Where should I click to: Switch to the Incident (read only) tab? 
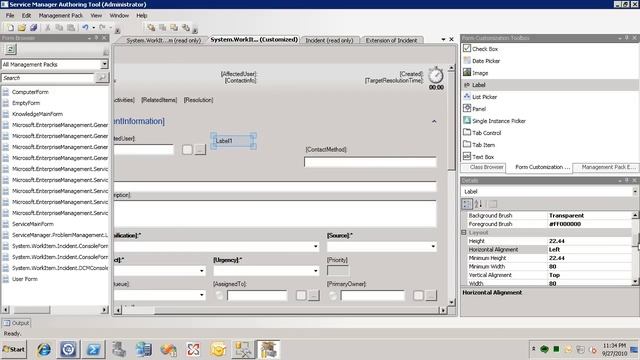click(329, 40)
